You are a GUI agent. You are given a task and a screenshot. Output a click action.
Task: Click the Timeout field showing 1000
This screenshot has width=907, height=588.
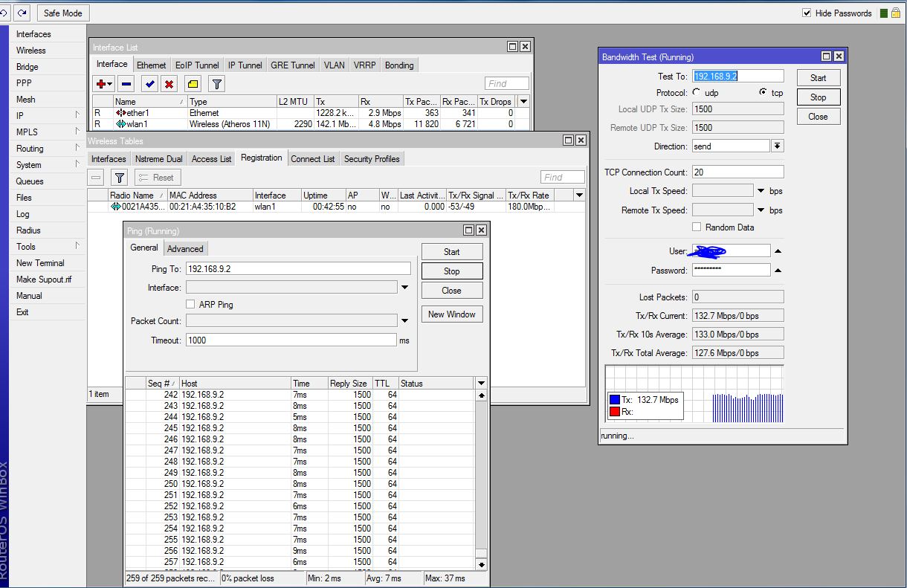(291, 340)
